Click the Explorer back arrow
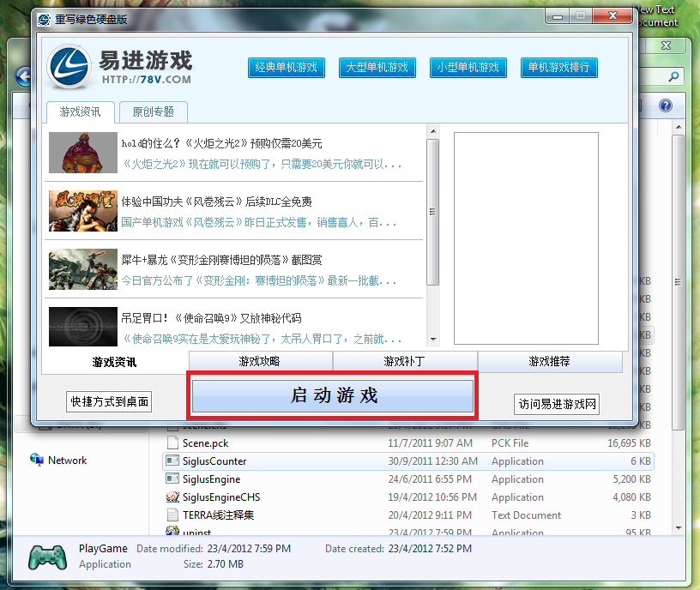The image size is (700, 590). click(23, 76)
